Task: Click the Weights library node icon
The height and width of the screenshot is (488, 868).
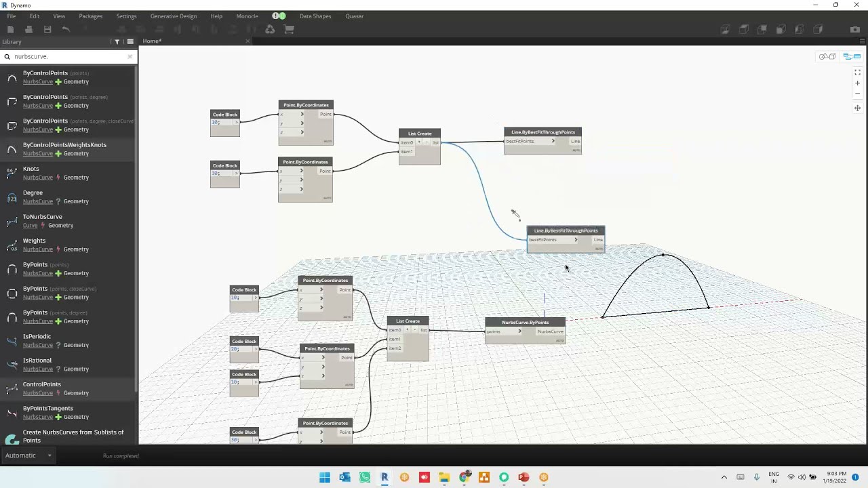Action: click(x=12, y=245)
